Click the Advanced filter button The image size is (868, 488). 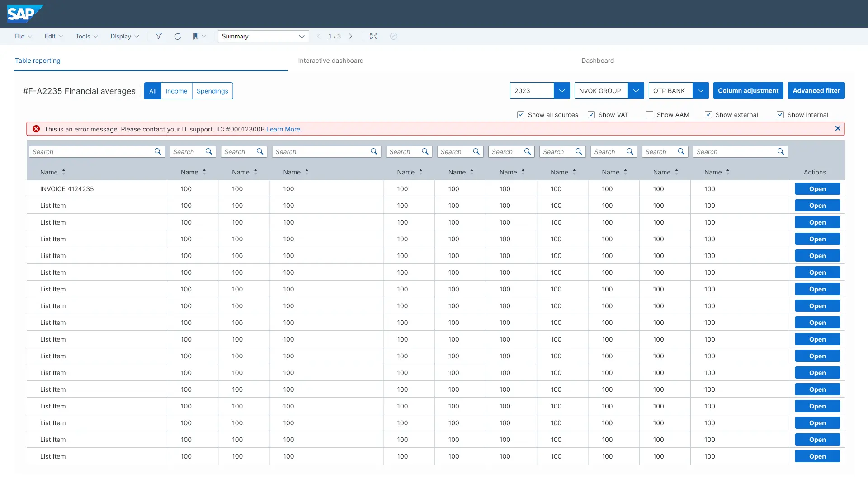pyautogui.click(x=816, y=91)
